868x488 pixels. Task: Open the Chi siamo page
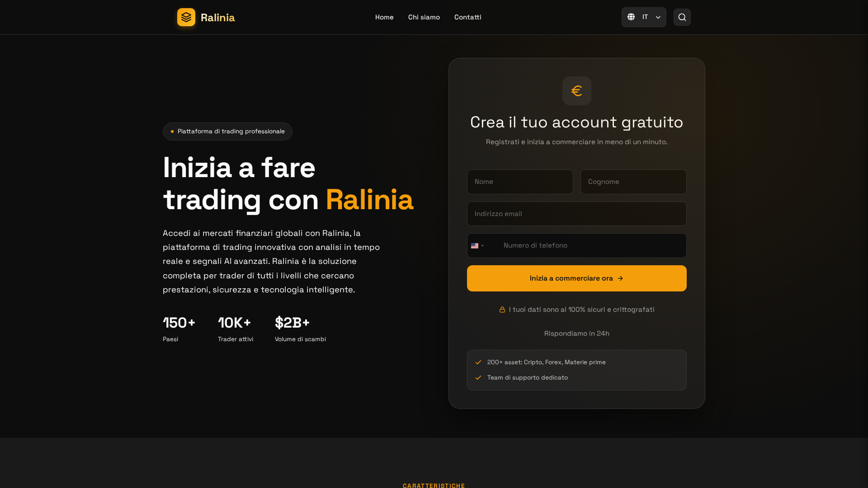coord(424,17)
